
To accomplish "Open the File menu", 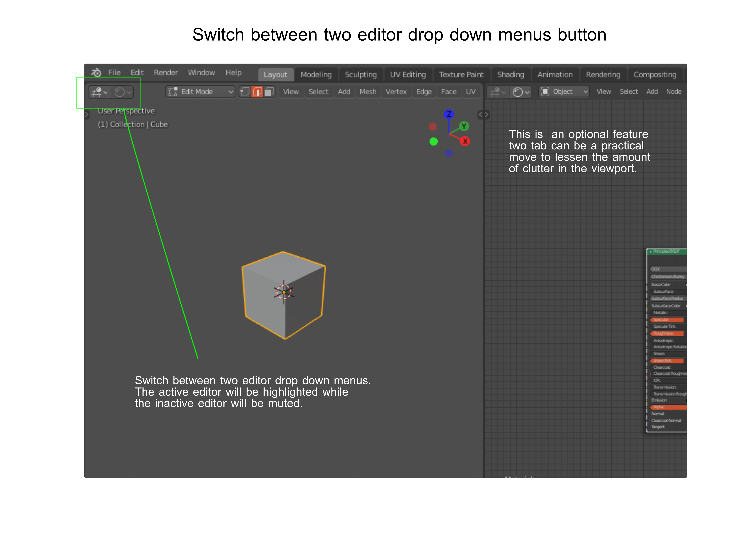I will tap(114, 73).
